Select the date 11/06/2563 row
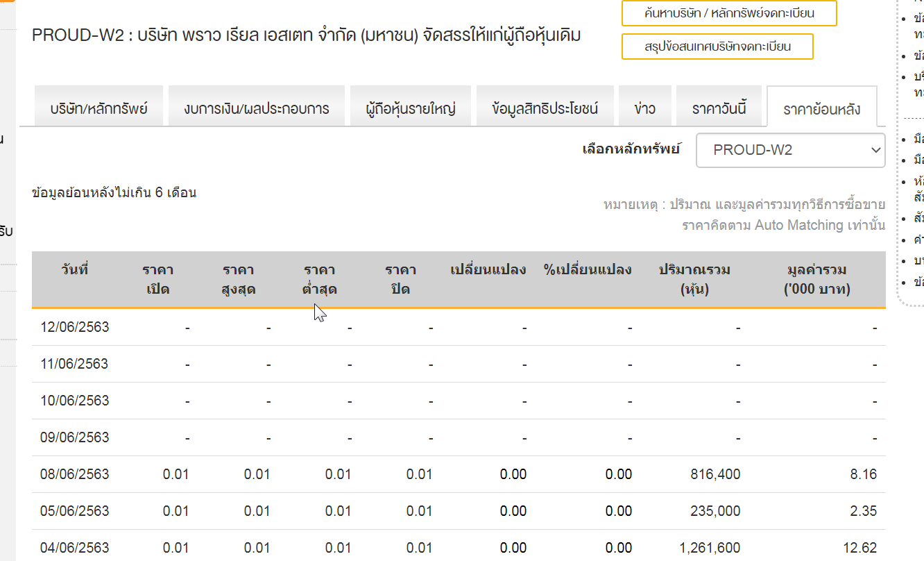The image size is (924, 561). point(459,364)
